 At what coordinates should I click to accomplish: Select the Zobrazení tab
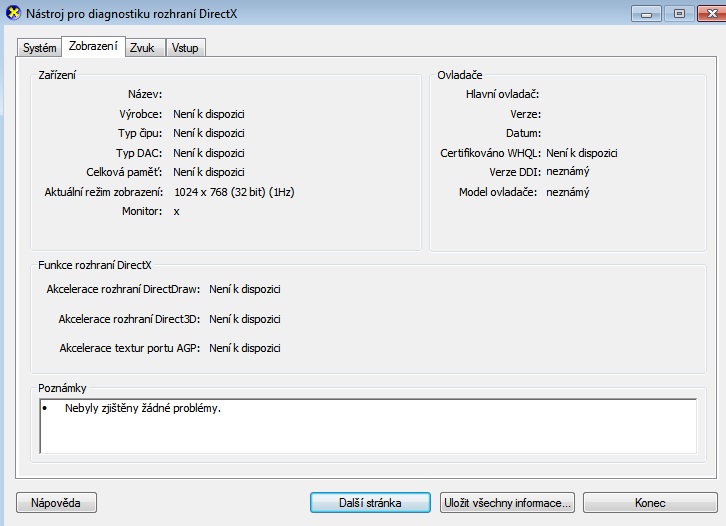coord(93,46)
